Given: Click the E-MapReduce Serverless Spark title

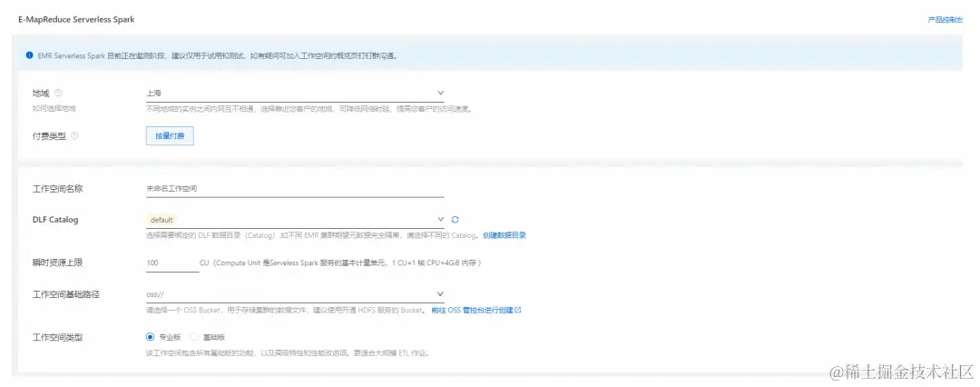Looking at the screenshot, I should 76,20.
